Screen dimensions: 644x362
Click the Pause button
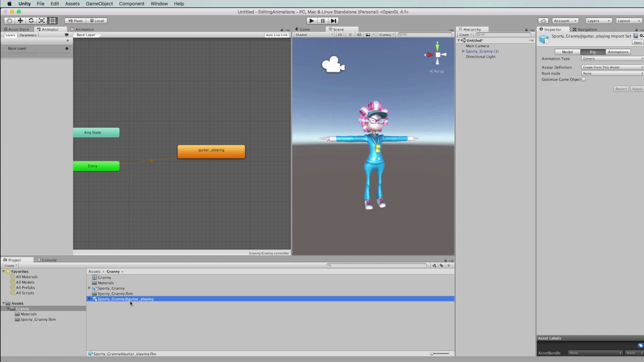click(323, 21)
